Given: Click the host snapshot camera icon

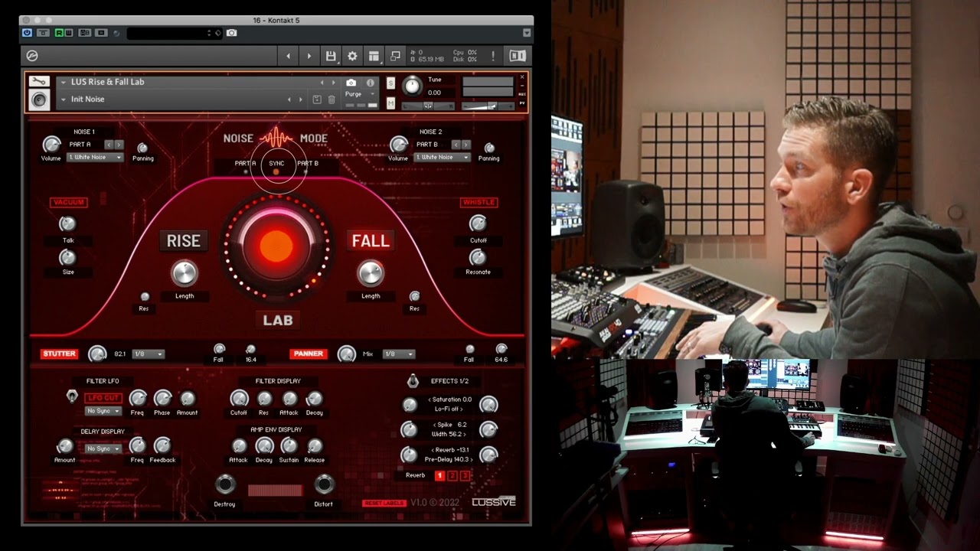Looking at the screenshot, I should (231, 33).
